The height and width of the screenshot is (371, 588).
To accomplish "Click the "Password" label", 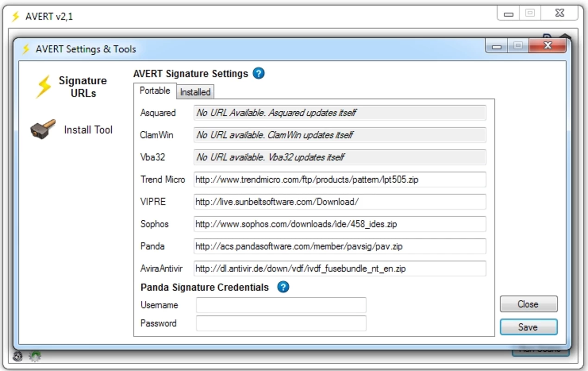I will (x=158, y=323).
